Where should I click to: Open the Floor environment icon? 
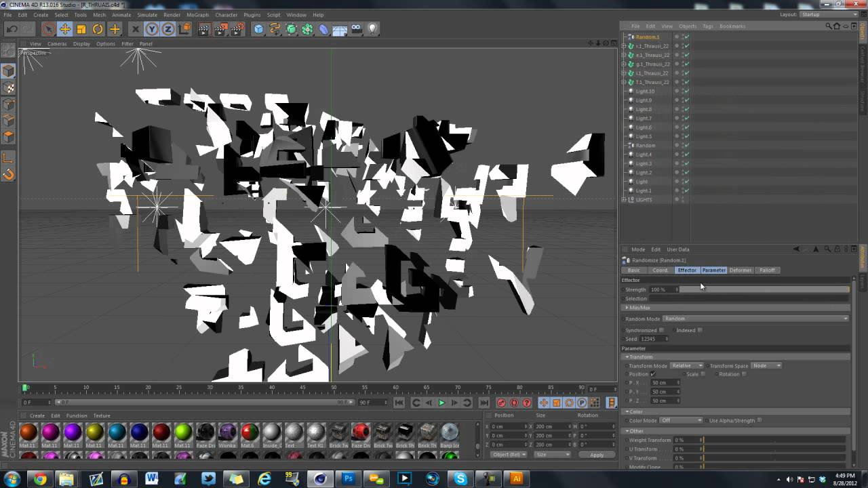point(340,29)
